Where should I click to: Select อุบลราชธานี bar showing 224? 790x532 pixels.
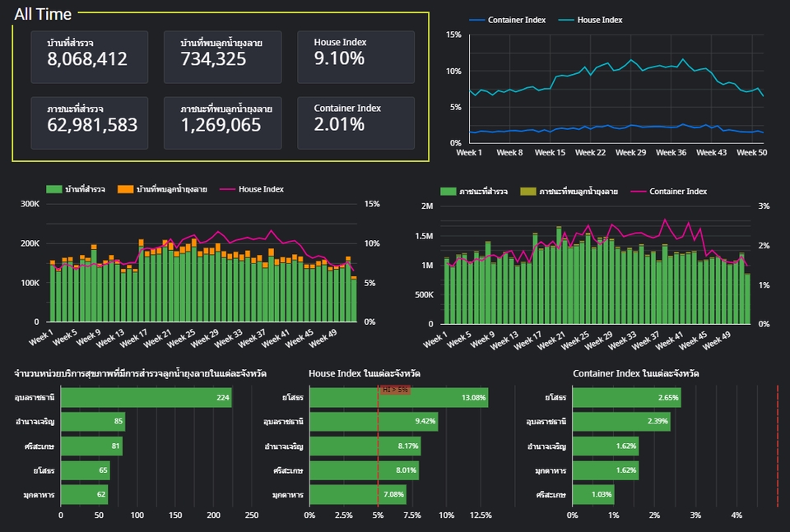(x=146, y=397)
